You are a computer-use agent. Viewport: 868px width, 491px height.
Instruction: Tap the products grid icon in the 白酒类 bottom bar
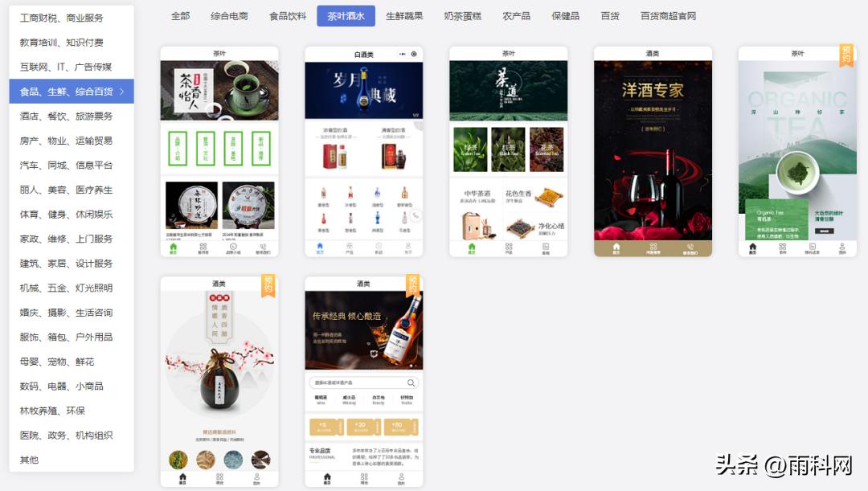pyautogui.click(x=350, y=246)
